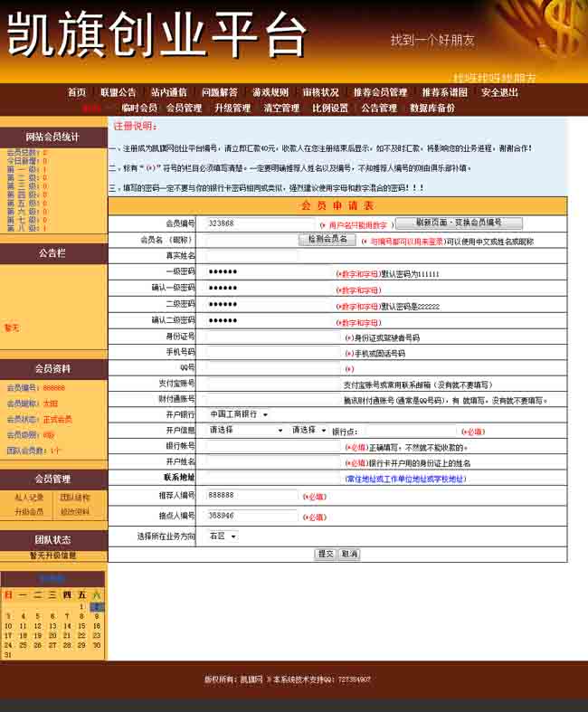Expand the 开户银行 bank dropdown
Image resolution: width=588 pixels, height=712 pixels.
click(x=238, y=414)
